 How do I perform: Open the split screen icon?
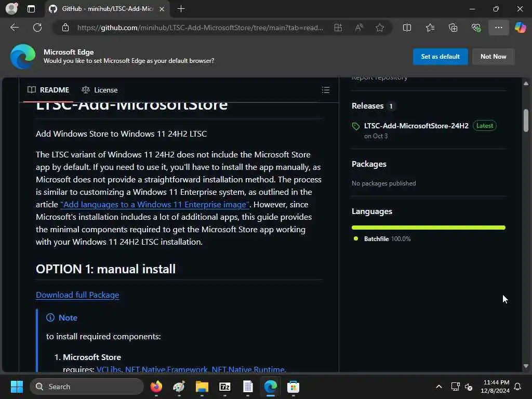coord(407,28)
